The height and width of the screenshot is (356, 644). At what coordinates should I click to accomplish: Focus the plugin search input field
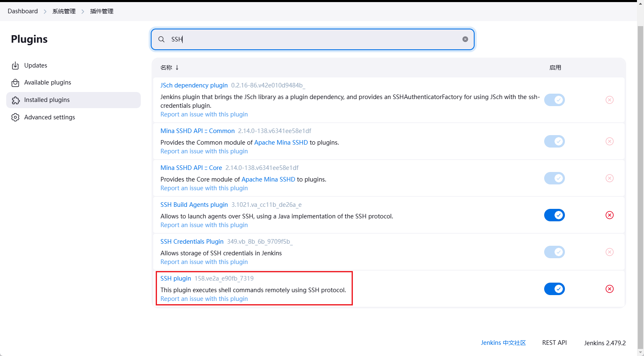point(315,39)
